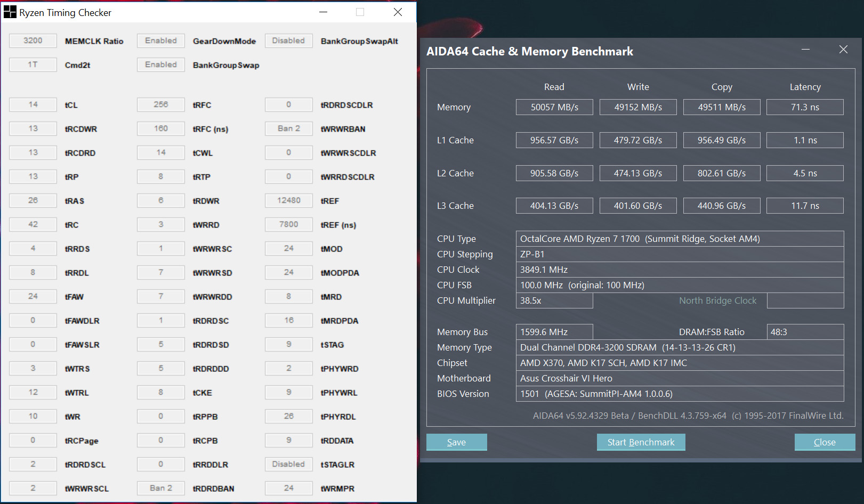Viewport: 864px width, 504px height.
Task: Click the L1 Cache Read value 956.57 GB/s
Action: coord(554,140)
